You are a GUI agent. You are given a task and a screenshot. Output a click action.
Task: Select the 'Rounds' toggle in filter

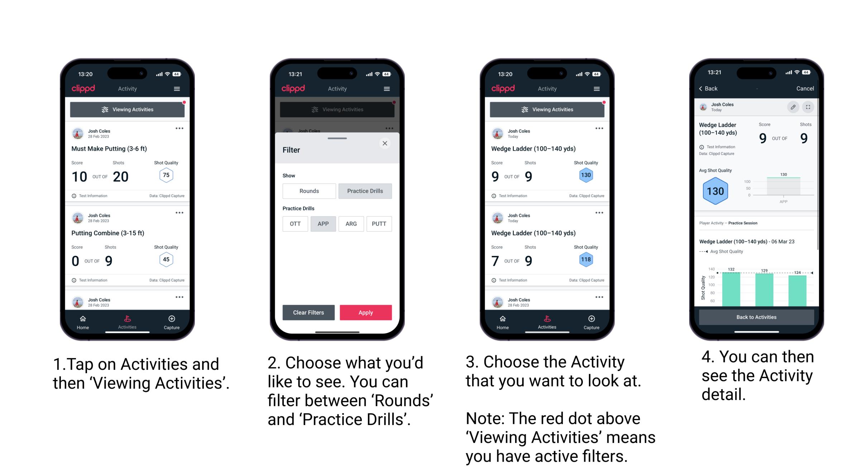309,191
